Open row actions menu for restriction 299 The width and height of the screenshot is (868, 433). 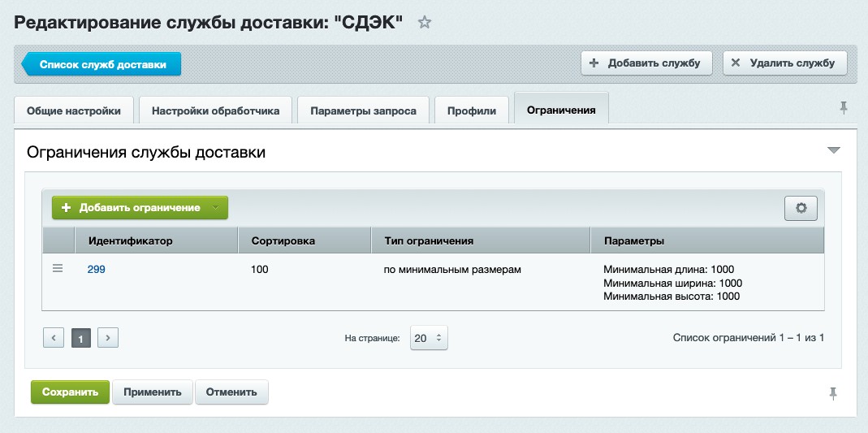(58, 269)
